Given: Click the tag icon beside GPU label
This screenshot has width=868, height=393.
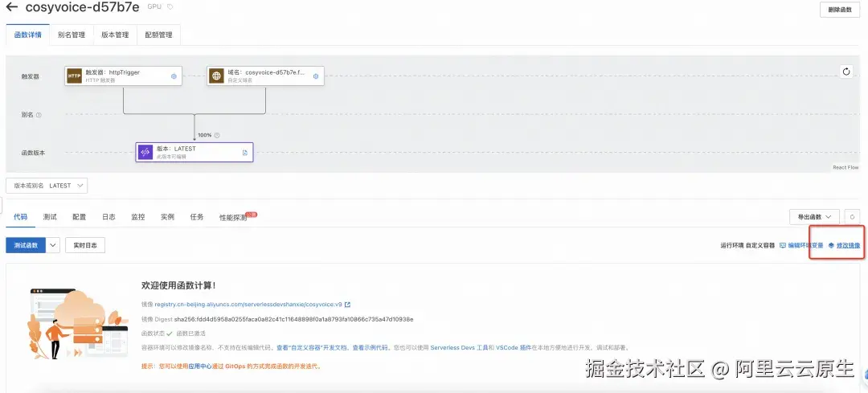Looking at the screenshot, I should pos(170,7).
